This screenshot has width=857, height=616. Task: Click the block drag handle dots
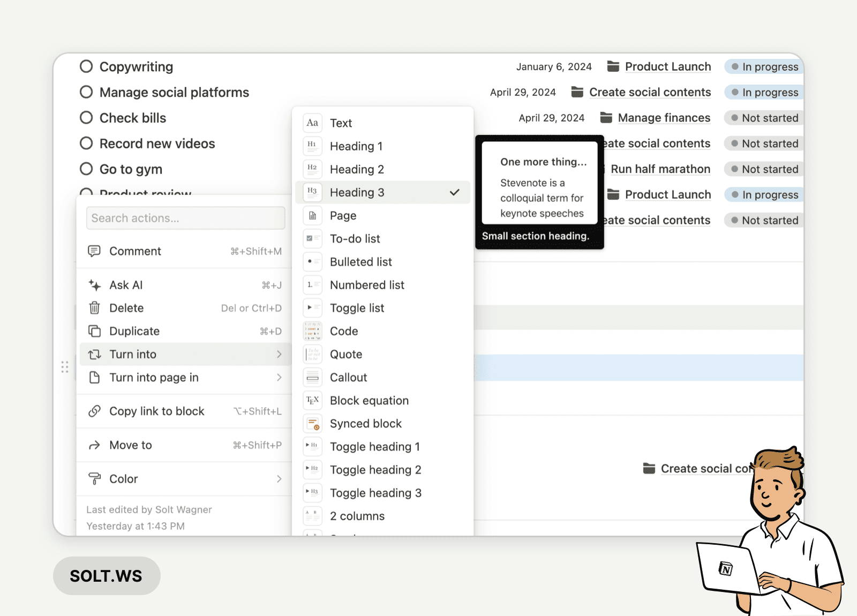65,367
